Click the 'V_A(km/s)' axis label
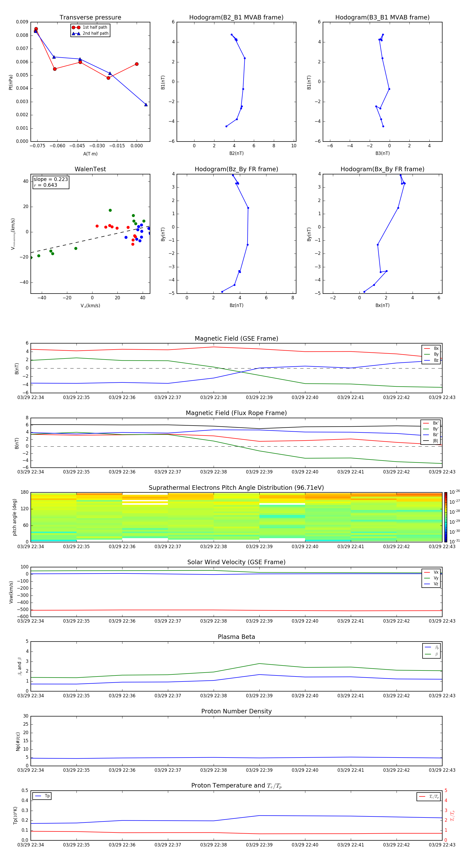The height and width of the screenshot is (868, 473). 90,306
